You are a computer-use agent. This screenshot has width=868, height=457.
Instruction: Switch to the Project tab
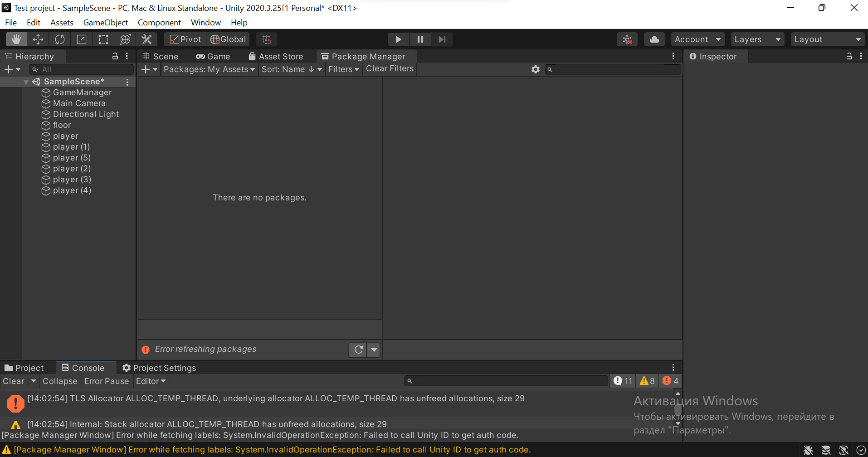(24, 368)
